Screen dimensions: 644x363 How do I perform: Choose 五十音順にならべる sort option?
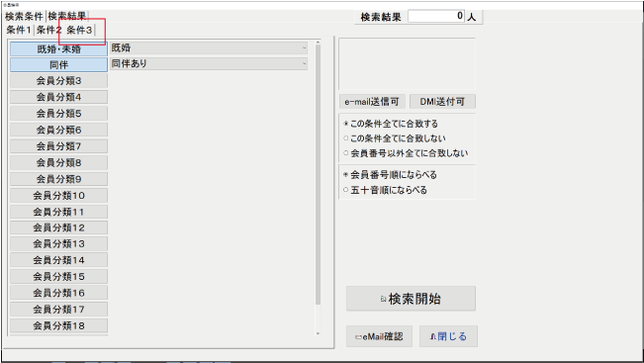[x=385, y=190]
